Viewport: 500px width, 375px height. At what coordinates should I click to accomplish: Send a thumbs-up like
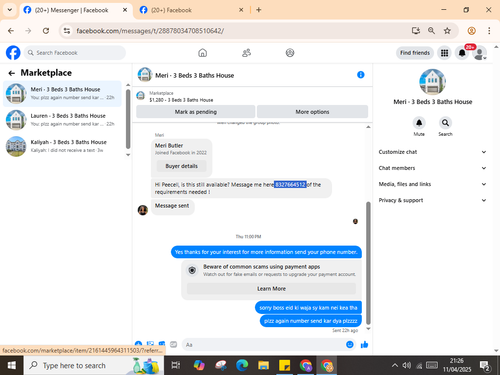[364, 345]
